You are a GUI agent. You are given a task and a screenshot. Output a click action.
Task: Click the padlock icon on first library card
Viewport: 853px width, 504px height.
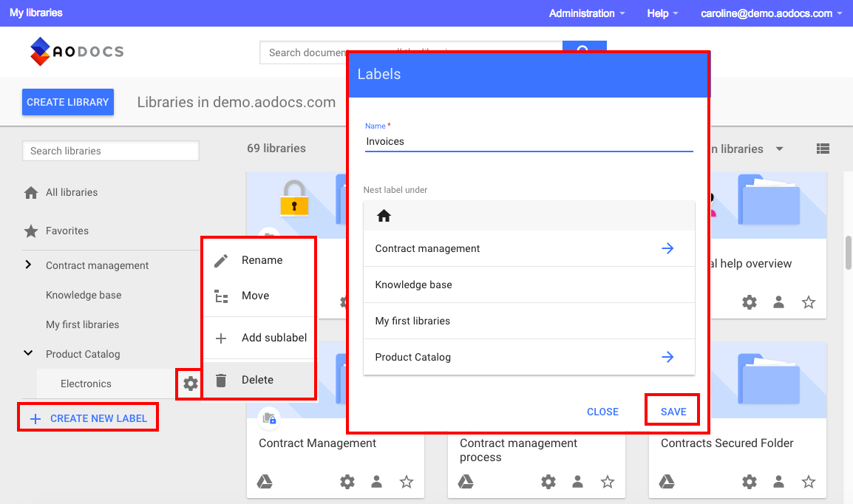pyautogui.click(x=294, y=198)
